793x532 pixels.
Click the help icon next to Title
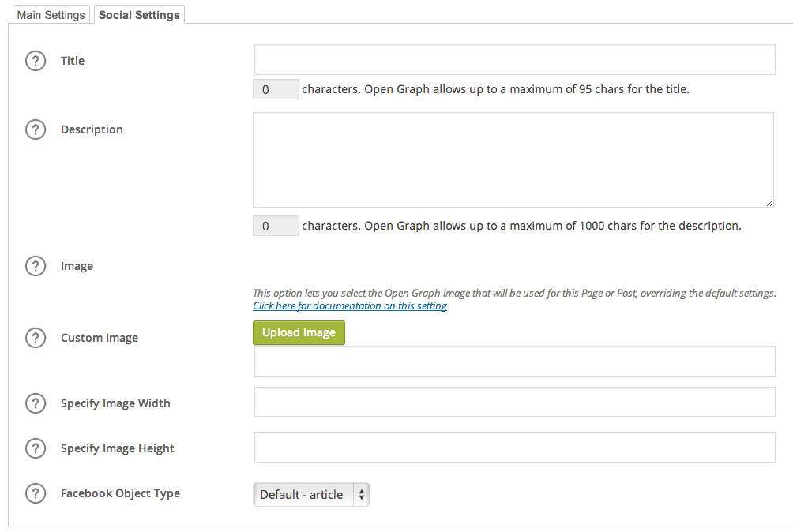point(36,60)
